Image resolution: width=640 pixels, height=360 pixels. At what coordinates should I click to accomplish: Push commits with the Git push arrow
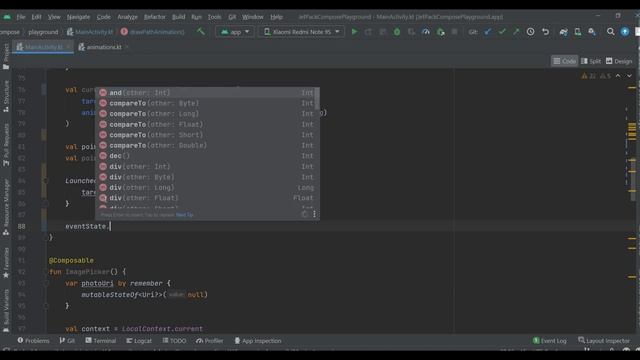tap(516, 32)
